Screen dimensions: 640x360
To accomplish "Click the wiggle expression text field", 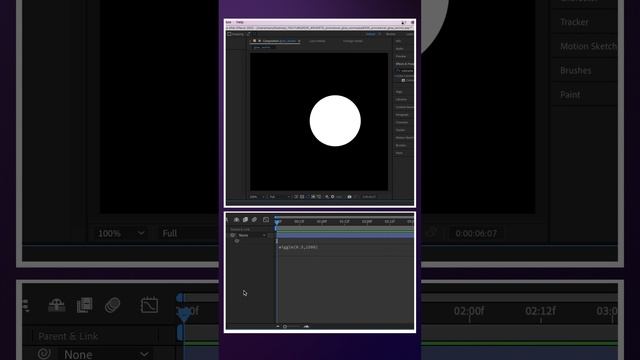I will coord(298,247).
